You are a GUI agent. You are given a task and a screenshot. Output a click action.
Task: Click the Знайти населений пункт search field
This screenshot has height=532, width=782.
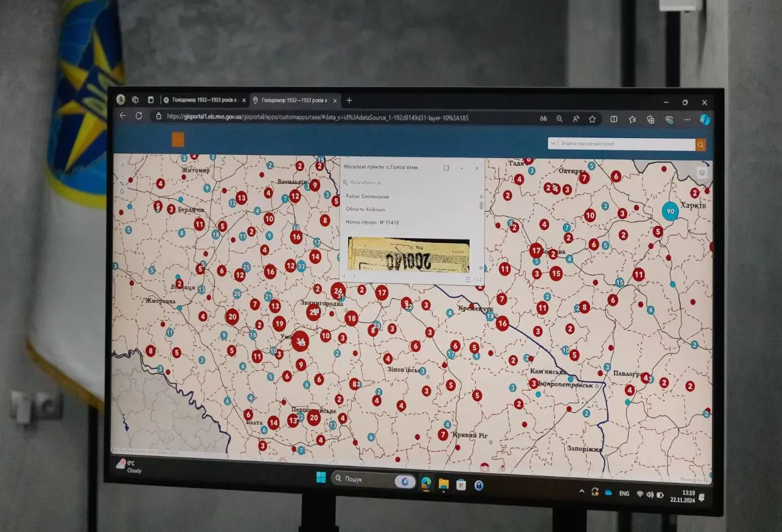tap(624, 144)
